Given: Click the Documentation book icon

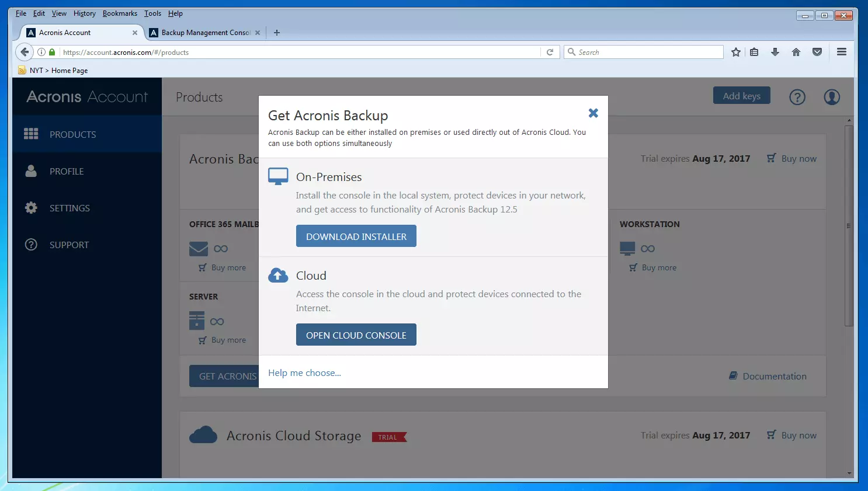Looking at the screenshot, I should pyautogui.click(x=733, y=375).
